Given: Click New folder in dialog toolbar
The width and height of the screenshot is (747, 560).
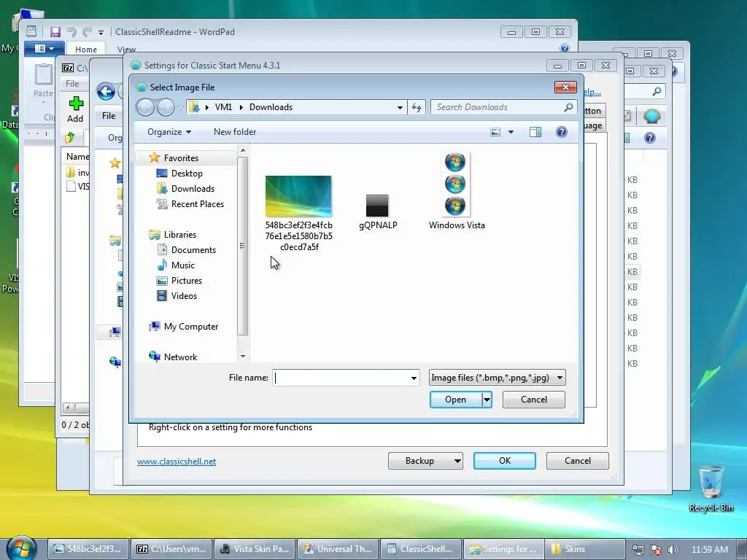Looking at the screenshot, I should click(x=235, y=132).
